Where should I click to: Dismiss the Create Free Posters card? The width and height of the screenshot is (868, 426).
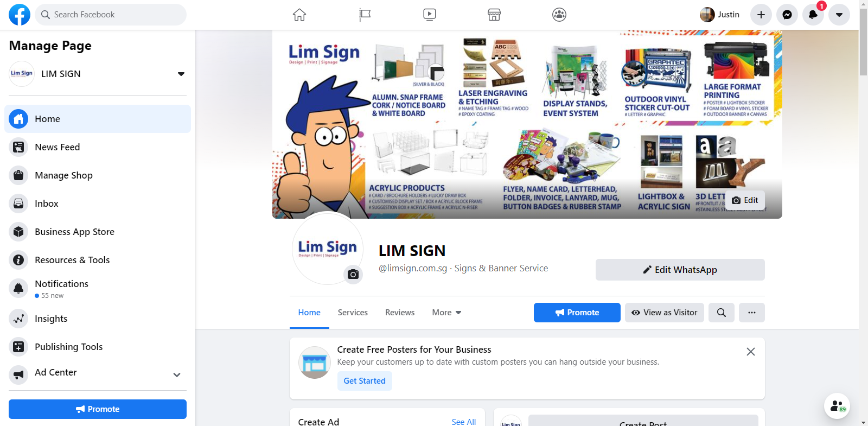click(751, 352)
